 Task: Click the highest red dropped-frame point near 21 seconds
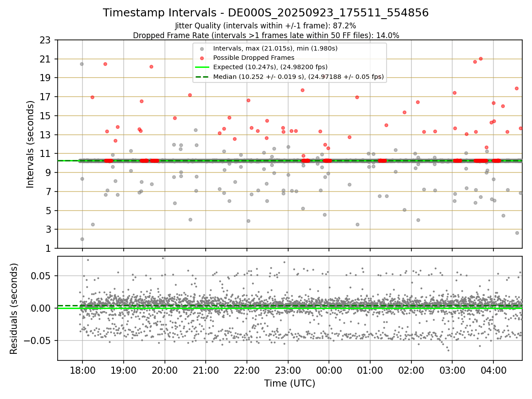coord(481,59)
